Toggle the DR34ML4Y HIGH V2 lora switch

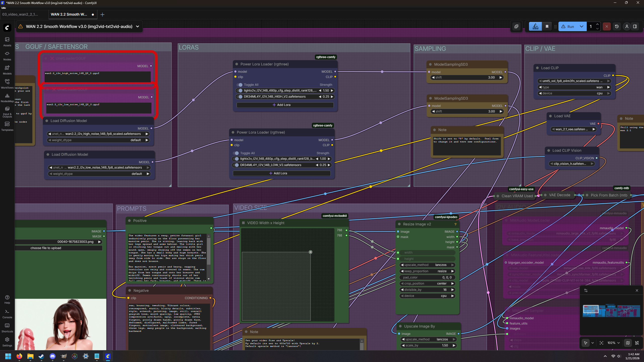(240, 97)
